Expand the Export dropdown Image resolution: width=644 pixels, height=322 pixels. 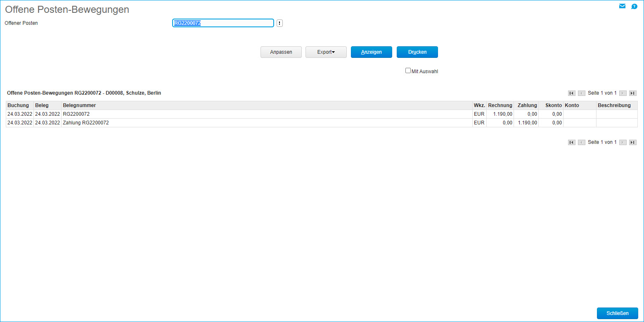[326, 52]
